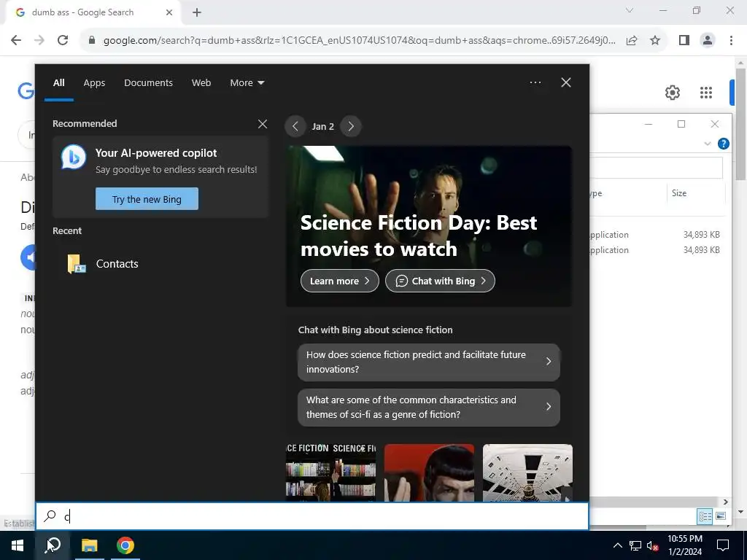
Task: Go forward in Chrome
Action: [39, 40]
